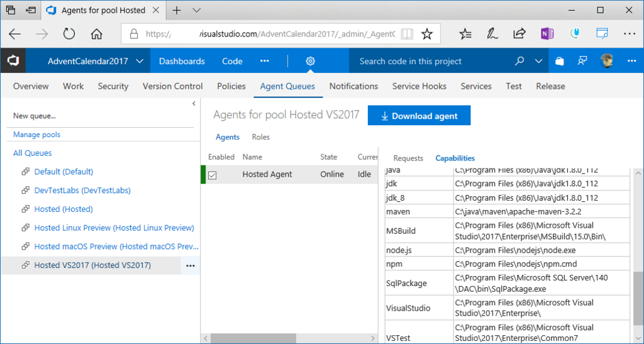Click maven capability name cell

point(419,212)
